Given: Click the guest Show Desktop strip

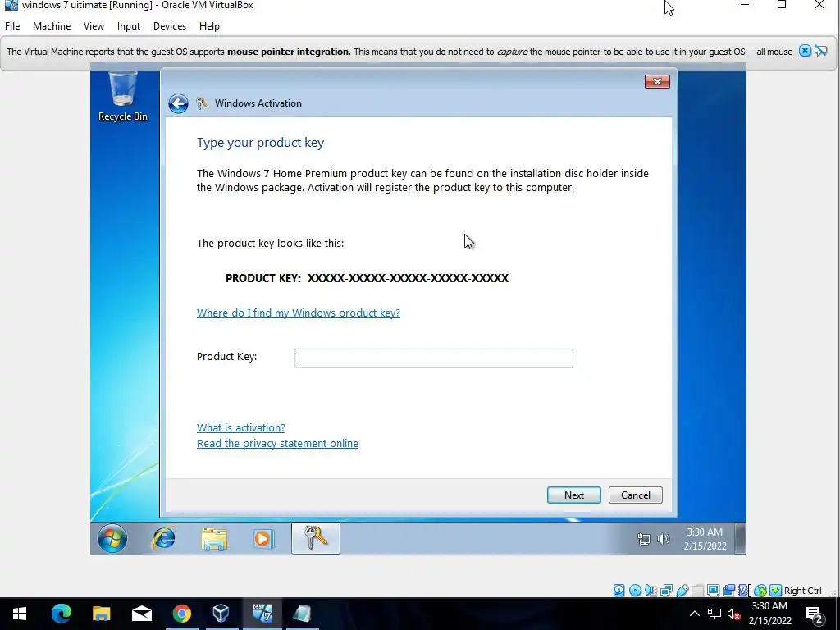Looking at the screenshot, I should click(x=740, y=538).
